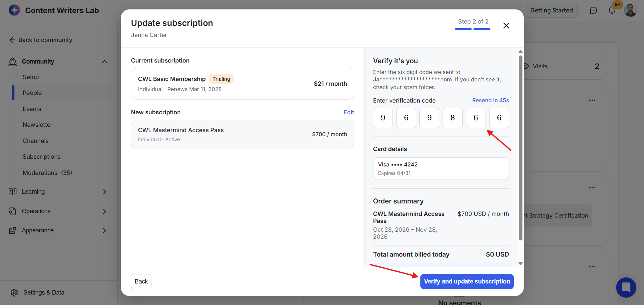The height and width of the screenshot is (305, 644).
Task: Click last verification code digit box
Action: coord(499,118)
